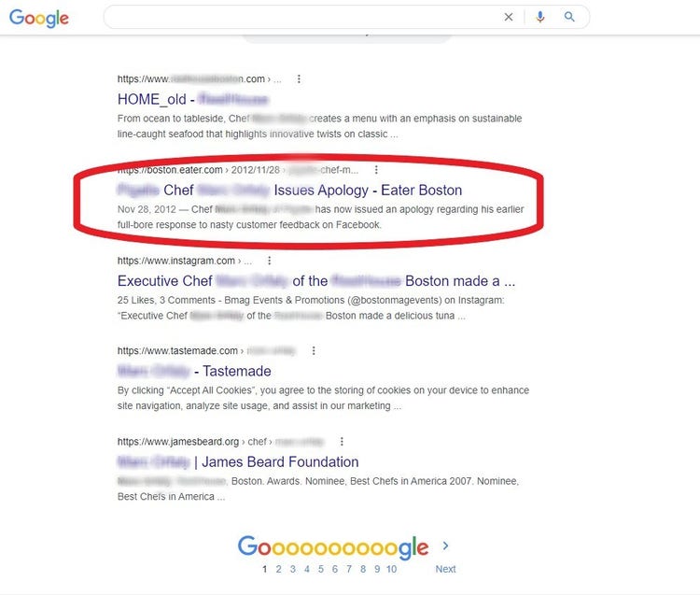700x595 pixels.
Task: Go to results page 8
Action: click(363, 569)
